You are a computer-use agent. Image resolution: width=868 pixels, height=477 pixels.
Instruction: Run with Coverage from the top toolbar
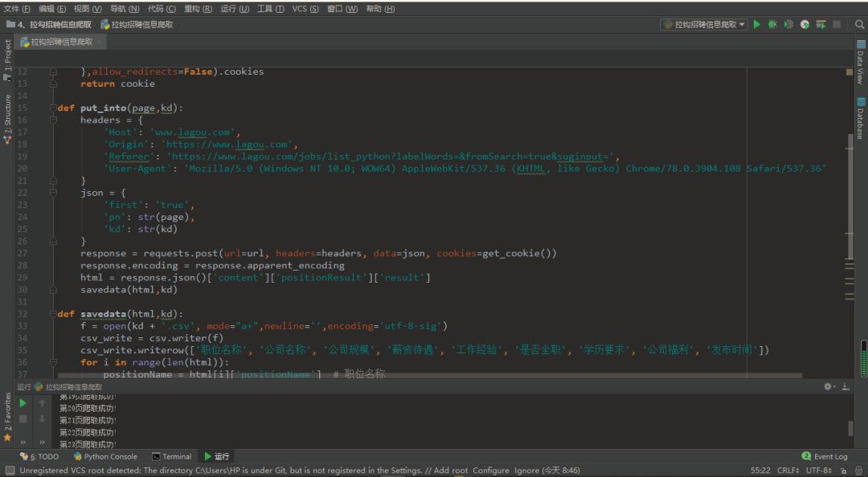(x=789, y=24)
